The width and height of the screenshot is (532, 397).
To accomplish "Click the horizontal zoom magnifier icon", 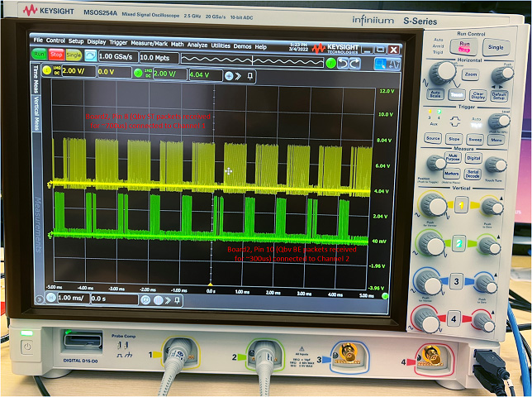I will [x=145, y=300].
